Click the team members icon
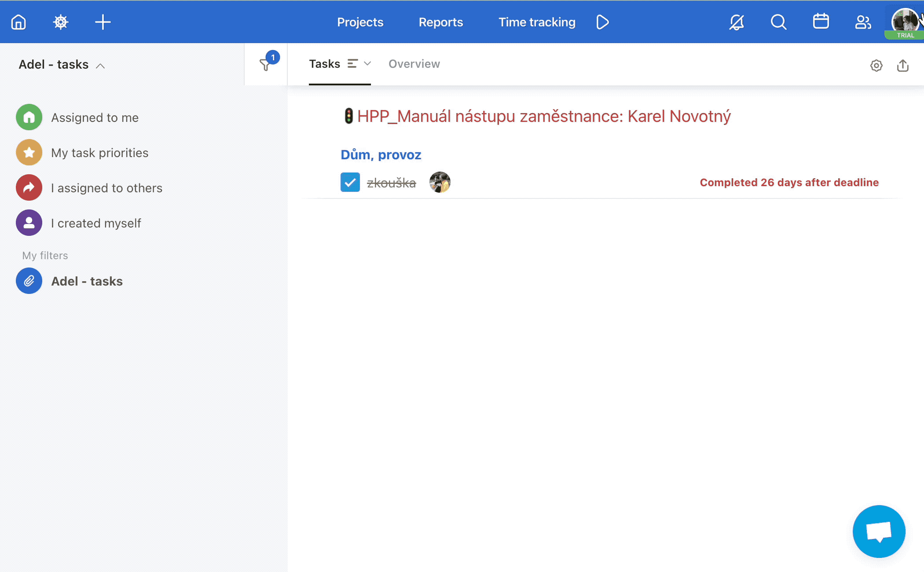 862,22
